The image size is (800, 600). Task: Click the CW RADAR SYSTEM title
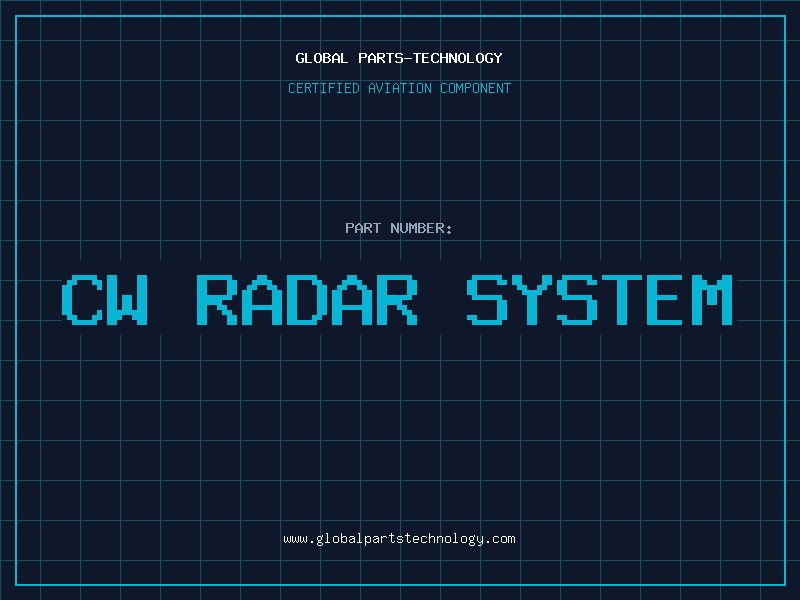397,300
